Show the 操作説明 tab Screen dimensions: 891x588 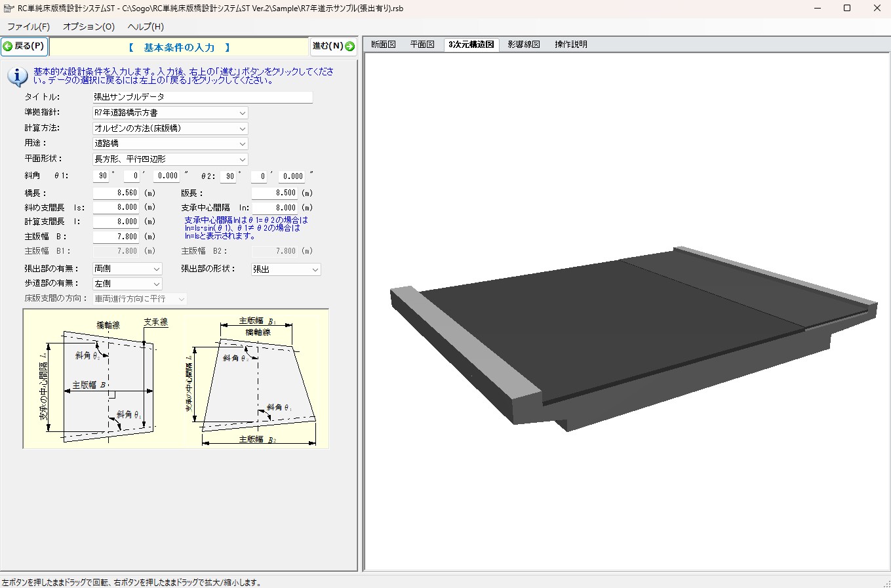[x=571, y=45]
